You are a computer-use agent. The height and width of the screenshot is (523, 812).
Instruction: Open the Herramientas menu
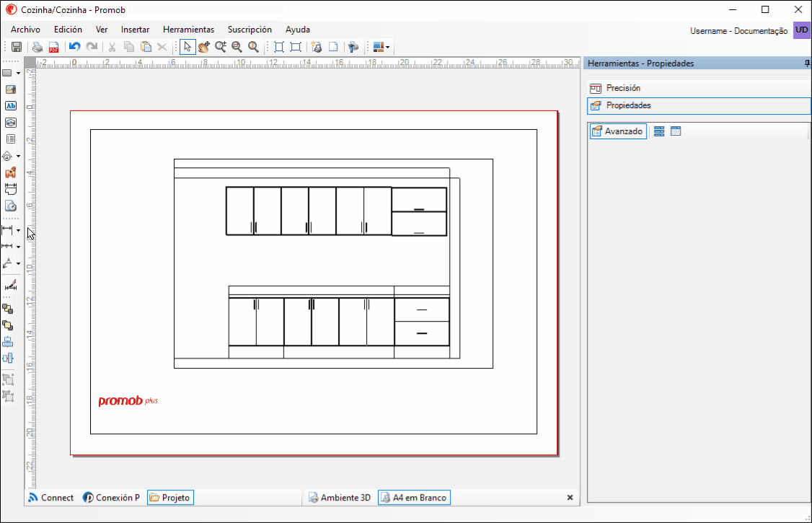188,30
